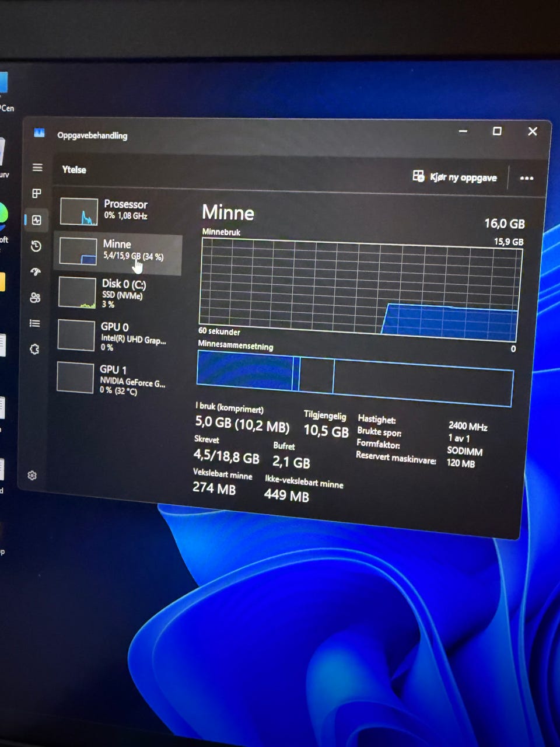Click the '449 MB' non-paged pool value
Viewport: 560px width, 747px height.
point(286,495)
